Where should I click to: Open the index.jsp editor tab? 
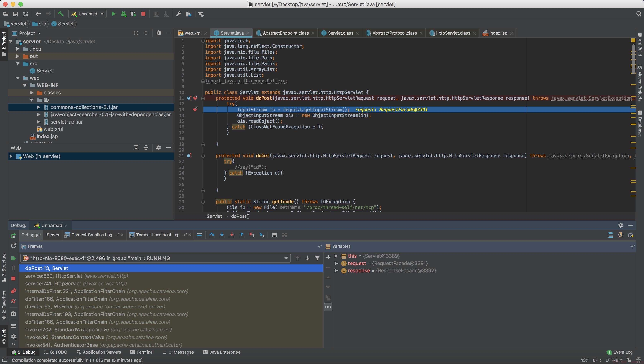(x=498, y=33)
